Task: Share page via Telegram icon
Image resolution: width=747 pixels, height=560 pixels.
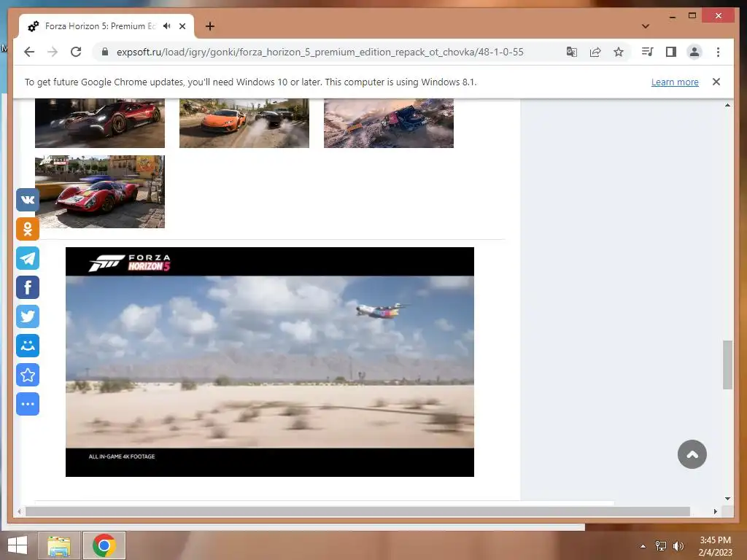Action: 28,258
